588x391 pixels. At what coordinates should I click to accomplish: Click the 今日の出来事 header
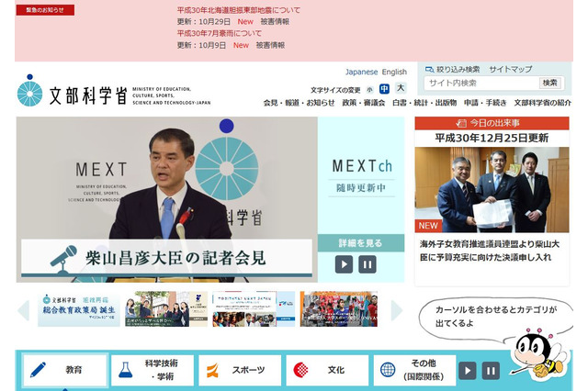click(x=492, y=123)
